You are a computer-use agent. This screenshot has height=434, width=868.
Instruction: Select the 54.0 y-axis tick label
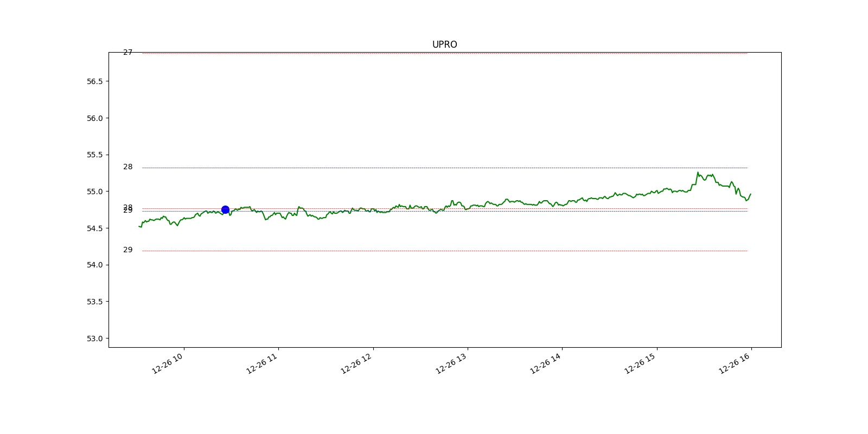95,265
